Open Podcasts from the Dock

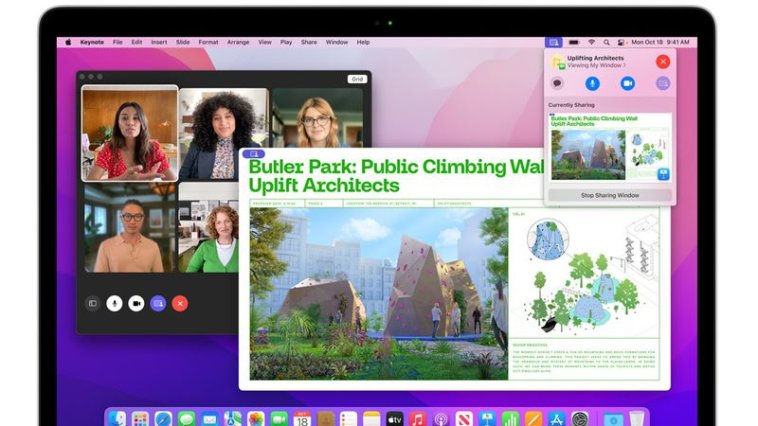click(441, 419)
